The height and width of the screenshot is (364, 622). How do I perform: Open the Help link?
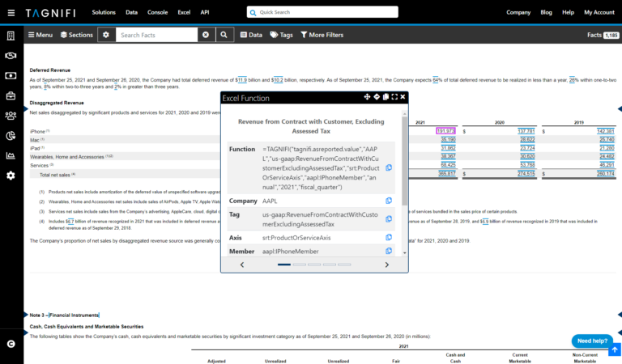[568, 12]
